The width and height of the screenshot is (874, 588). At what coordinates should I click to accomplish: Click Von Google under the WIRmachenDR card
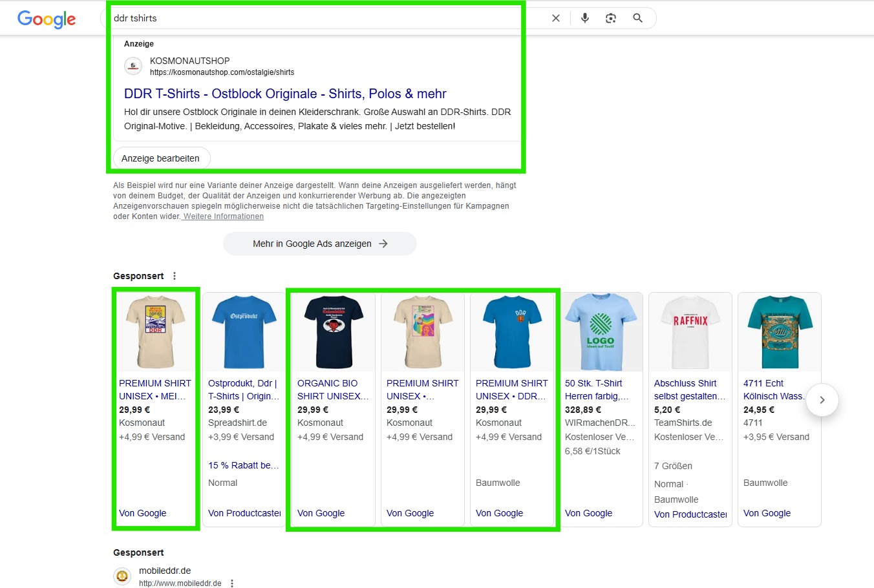588,513
